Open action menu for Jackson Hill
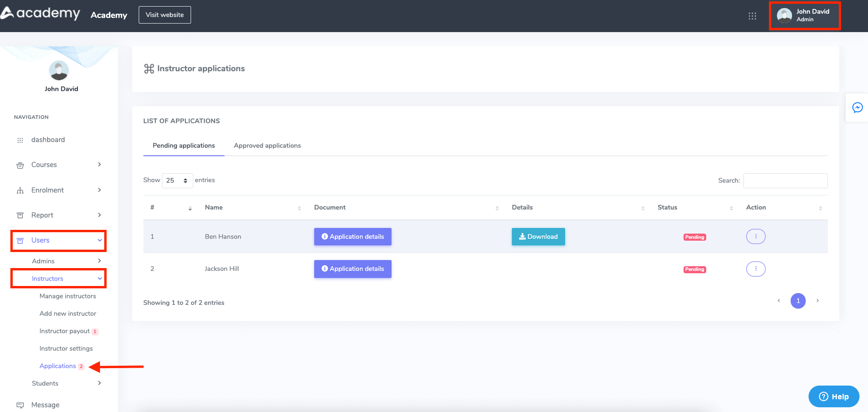The image size is (868, 412). point(755,269)
